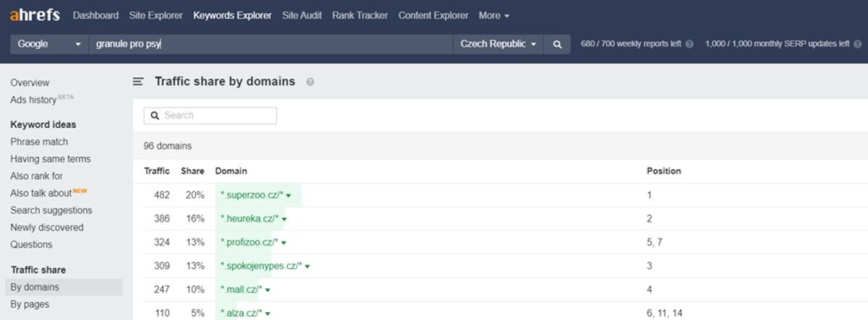Click the mall.cz domain link

242,290
